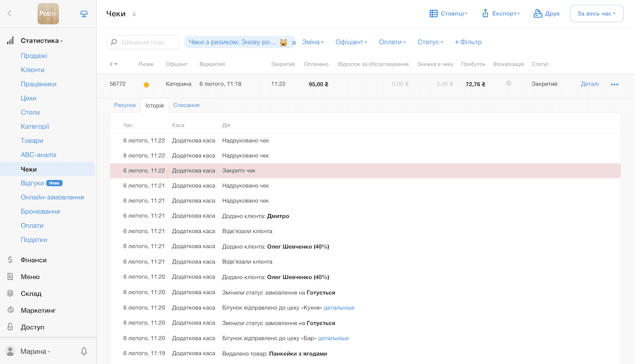
Task: Click the Statistics bar chart icon
Action: tap(10, 41)
